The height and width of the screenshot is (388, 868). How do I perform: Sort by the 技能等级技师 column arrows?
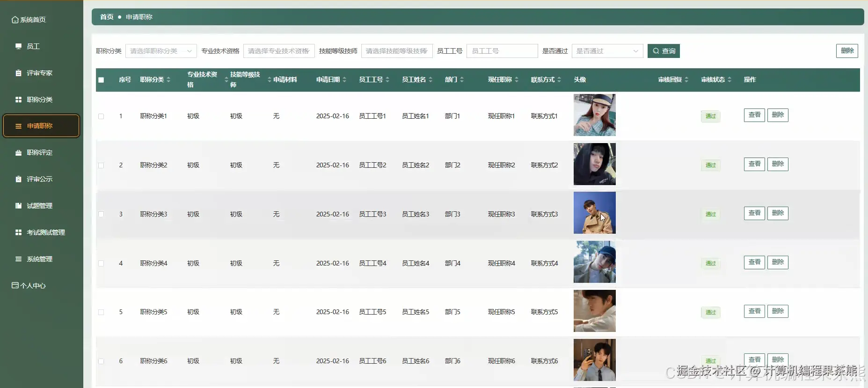(270, 80)
